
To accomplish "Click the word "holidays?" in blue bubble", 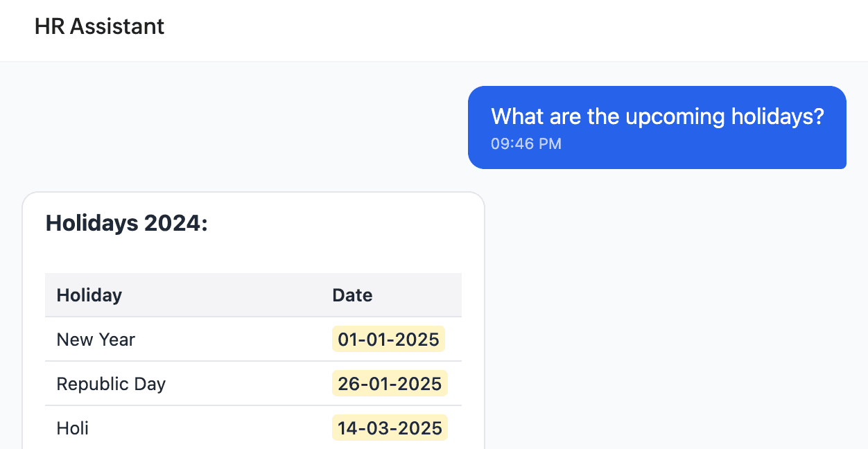I will coord(777,116).
